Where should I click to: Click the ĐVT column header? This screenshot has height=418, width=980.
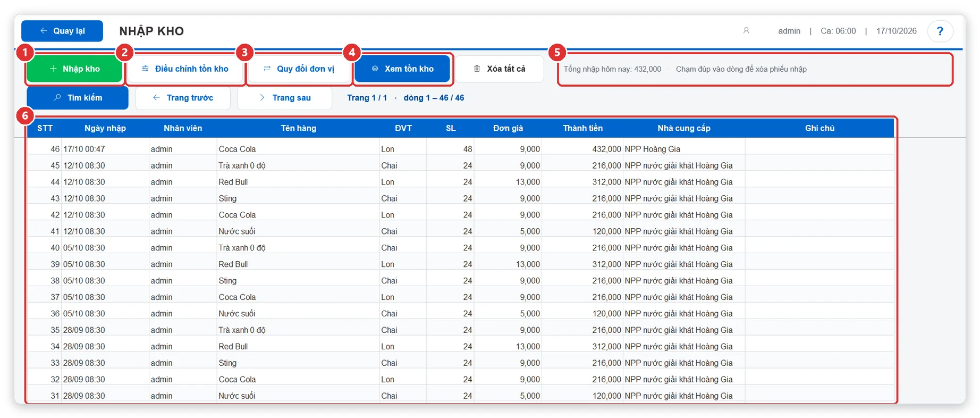tap(403, 128)
